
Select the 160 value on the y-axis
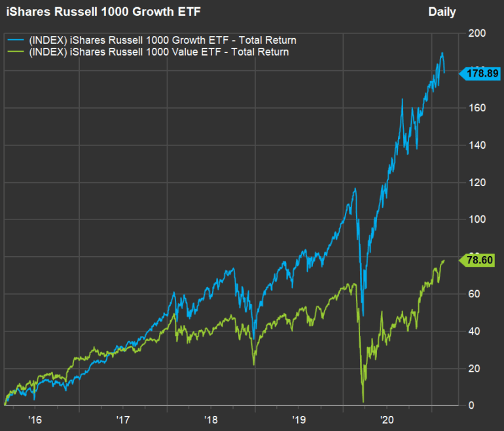coord(477,108)
